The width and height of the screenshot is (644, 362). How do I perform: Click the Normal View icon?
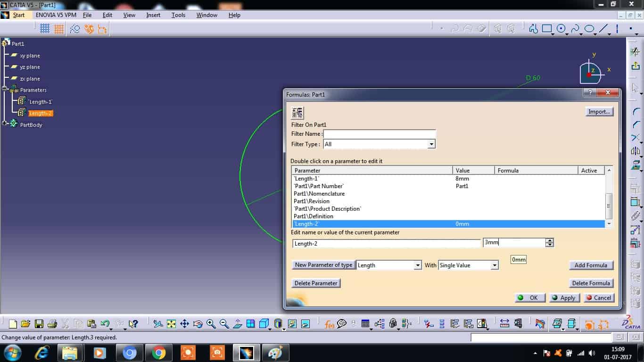pyautogui.click(x=238, y=324)
